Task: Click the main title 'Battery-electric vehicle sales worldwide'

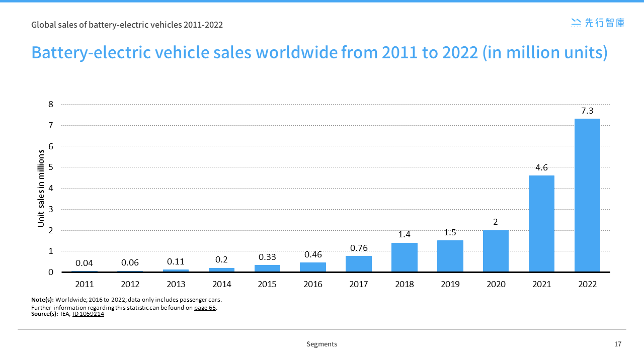Action: 184,52
